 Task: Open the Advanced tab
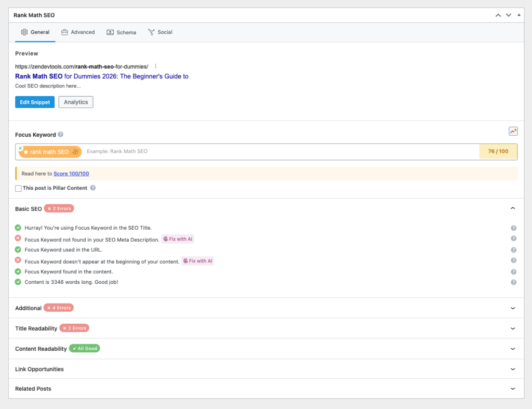pyautogui.click(x=78, y=32)
